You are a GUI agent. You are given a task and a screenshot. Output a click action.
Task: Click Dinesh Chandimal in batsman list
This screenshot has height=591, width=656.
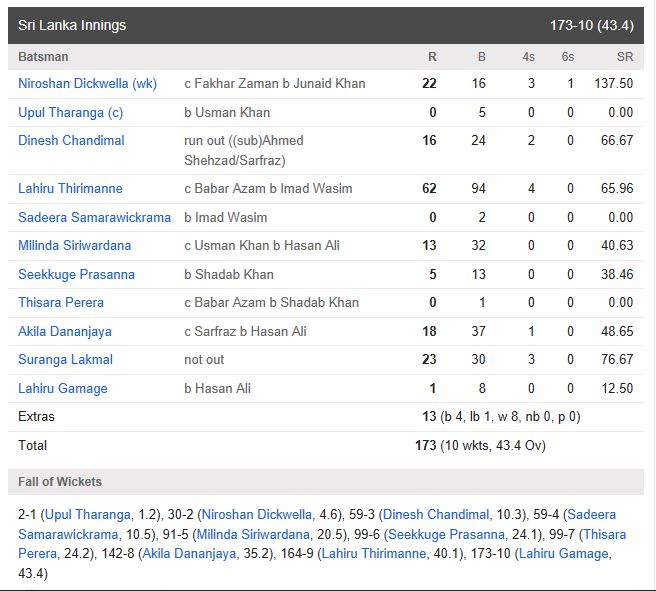click(x=71, y=141)
